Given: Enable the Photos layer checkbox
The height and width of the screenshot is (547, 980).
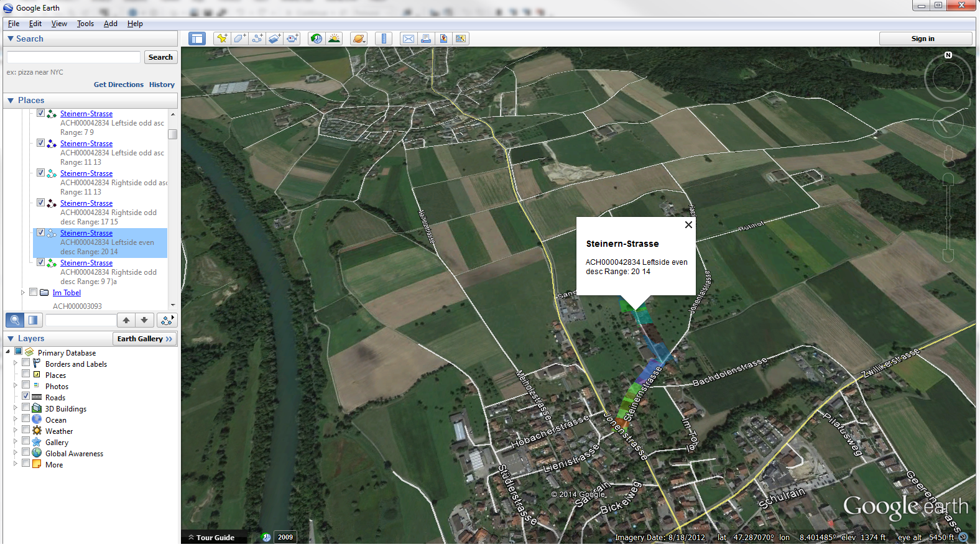Looking at the screenshot, I should 25,385.
